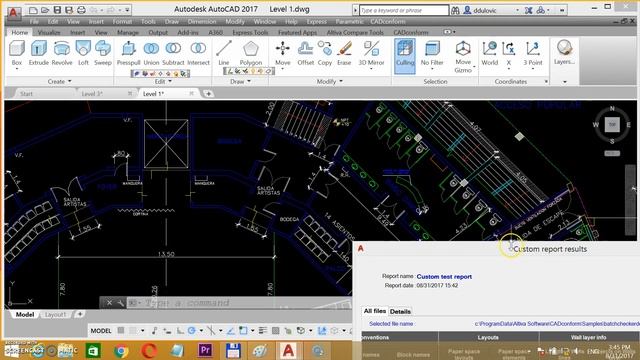640x360 pixels.
Task: Open the dropdown arrow under Box
Action: [x=17, y=69]
